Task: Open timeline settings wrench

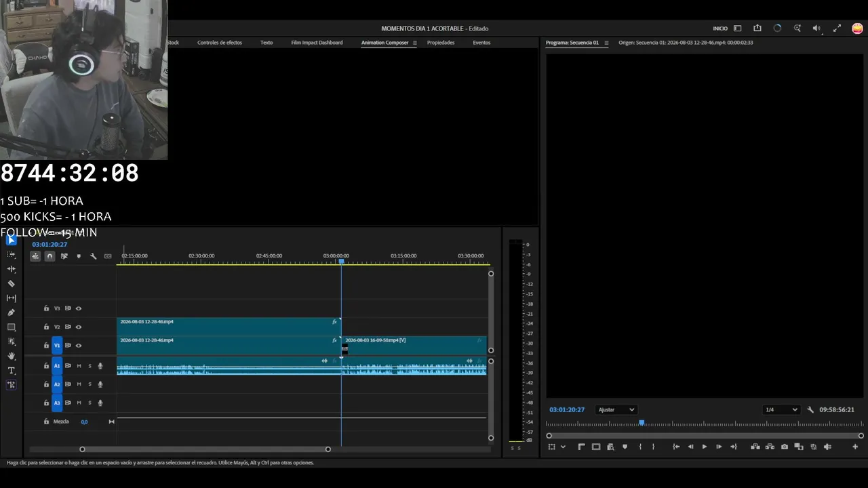Action: 93,256
